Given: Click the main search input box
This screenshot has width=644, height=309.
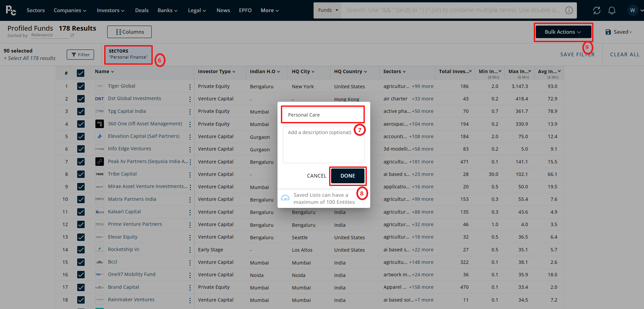Looking at the screenshot, I should [453, 10].
